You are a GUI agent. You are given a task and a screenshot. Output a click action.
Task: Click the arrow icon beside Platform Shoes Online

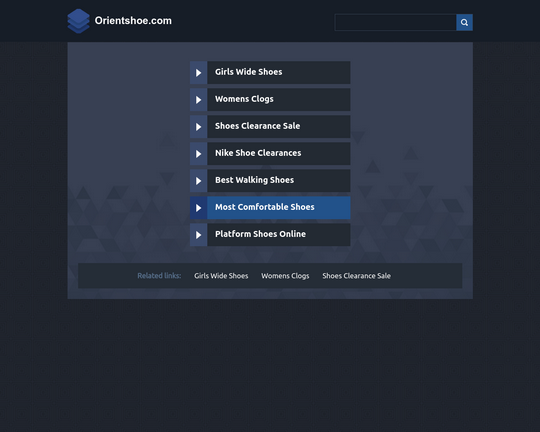[x=198, y=235]
